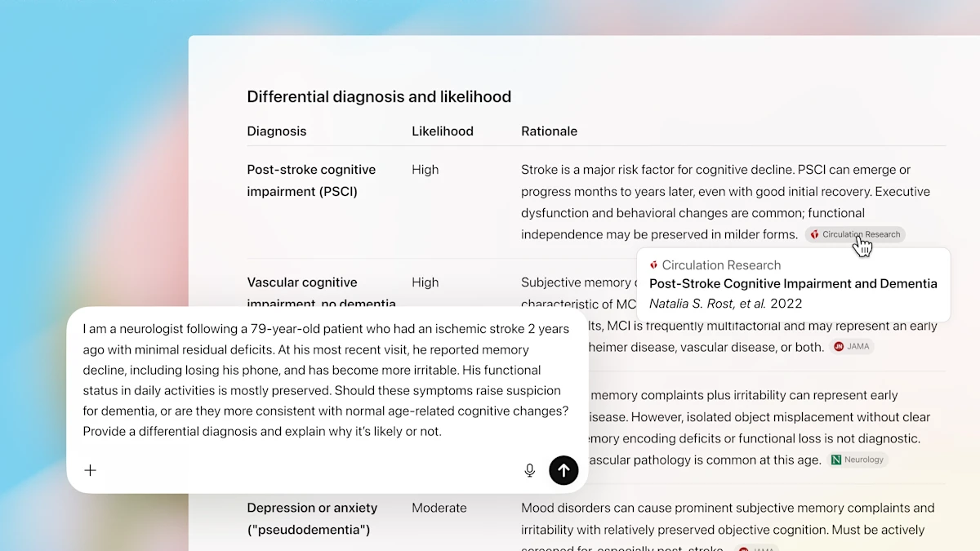Click the Likelihood column header

[443, 131]
